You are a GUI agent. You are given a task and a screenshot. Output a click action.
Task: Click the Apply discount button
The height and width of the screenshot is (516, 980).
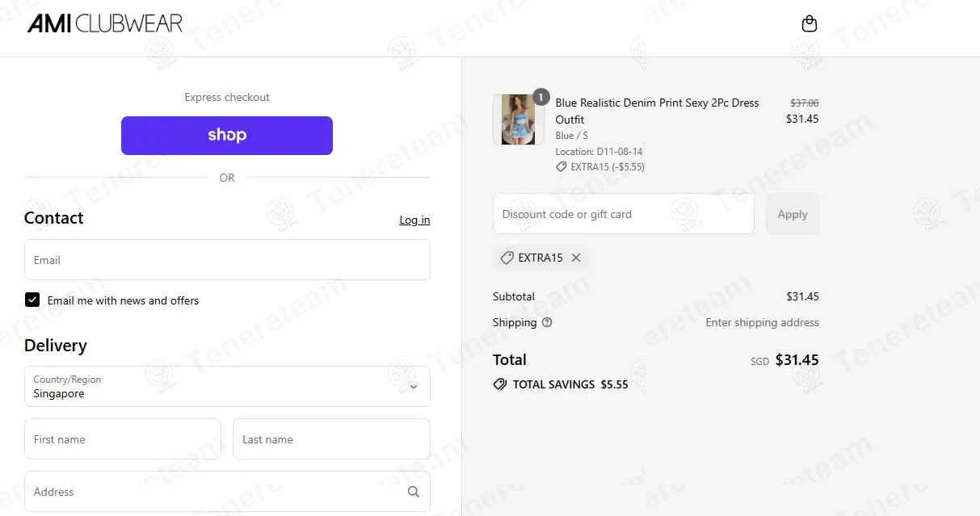(x=793, y=214)
